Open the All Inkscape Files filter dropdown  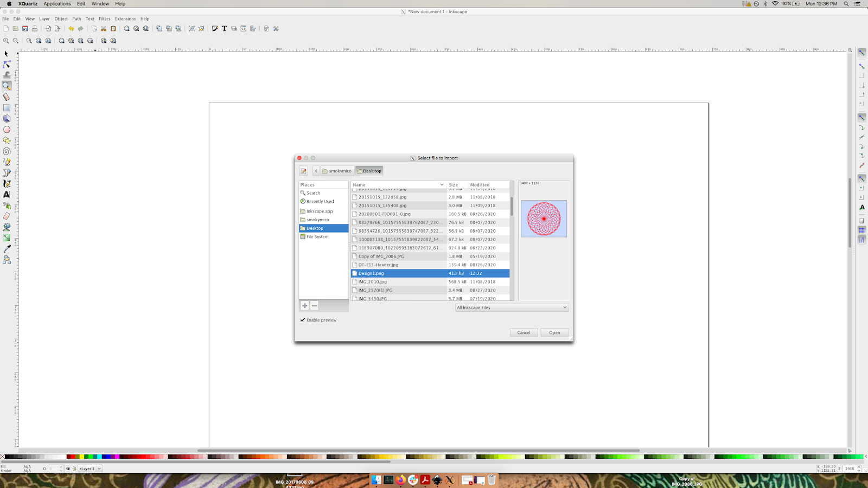[510, 307]
